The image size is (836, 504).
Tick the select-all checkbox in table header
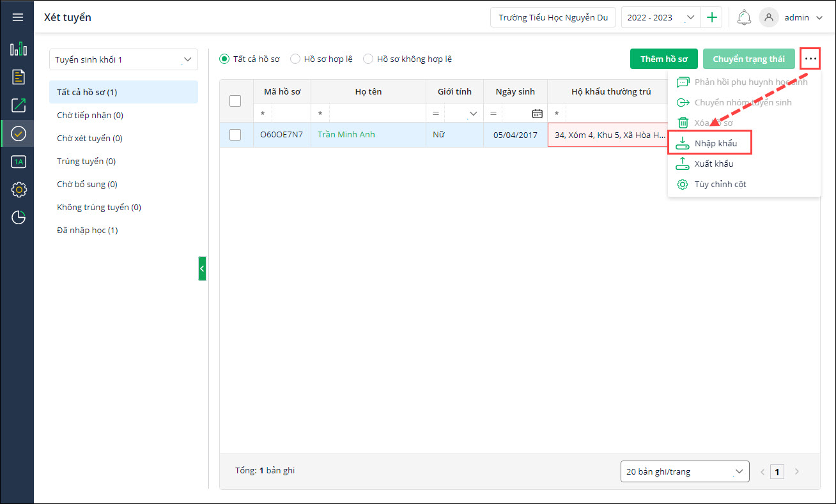235,101
